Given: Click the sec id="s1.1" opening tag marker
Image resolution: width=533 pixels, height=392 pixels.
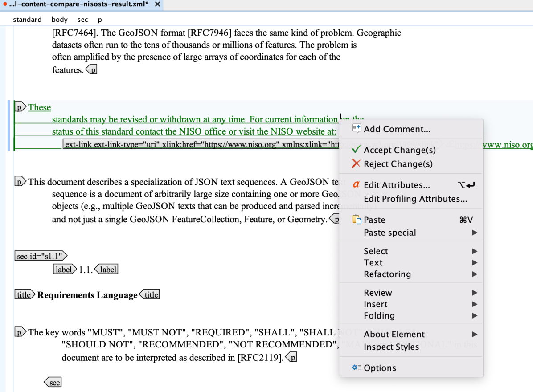Looking at the screenshot, I should click(x=41, y=256).
